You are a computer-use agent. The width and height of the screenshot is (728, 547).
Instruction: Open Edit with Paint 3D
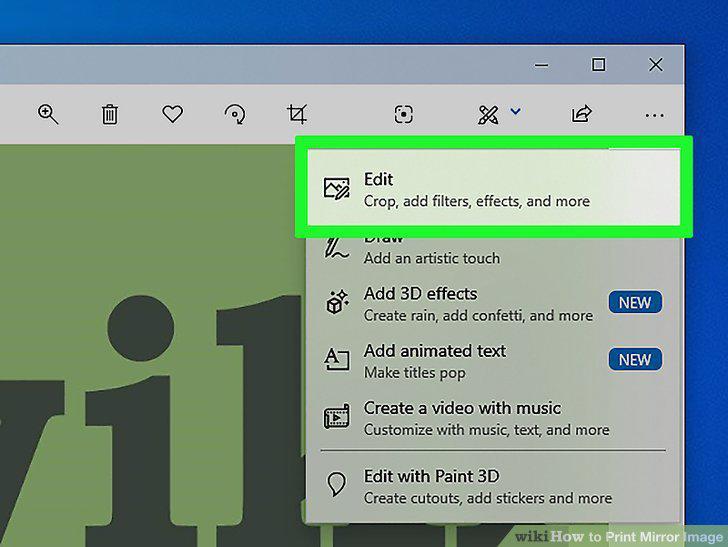[x=494, y=486]
